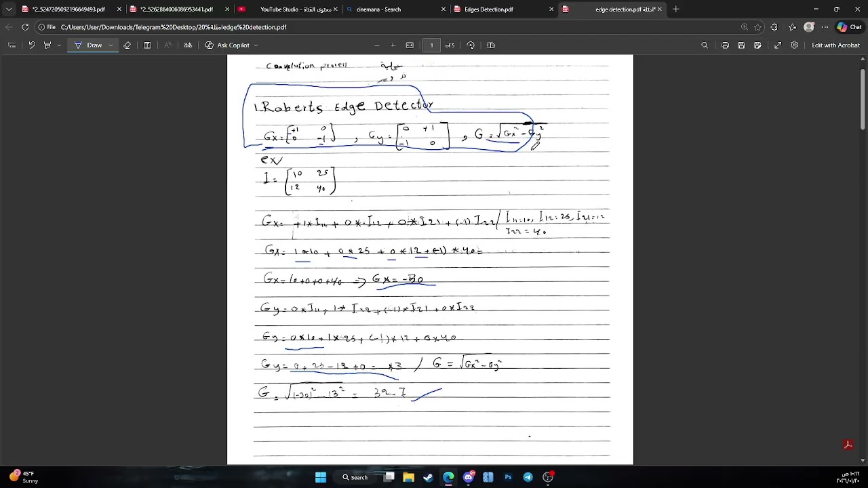This screenshot has height=488, width=868.
Task: Open Steam from the taskbar
Action: point(428,477)
